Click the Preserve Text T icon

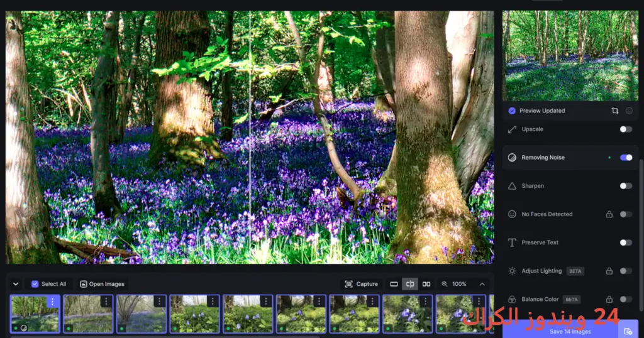click(x=512, y=243)
